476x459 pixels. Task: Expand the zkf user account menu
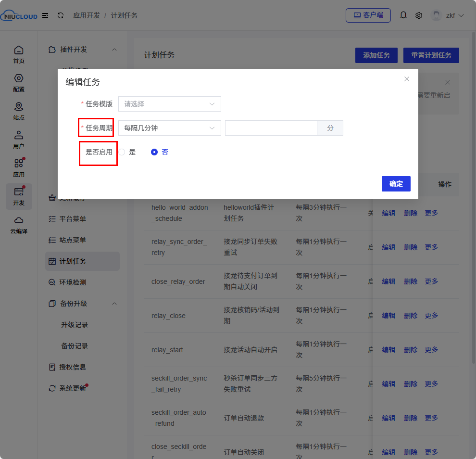[448, 15]
